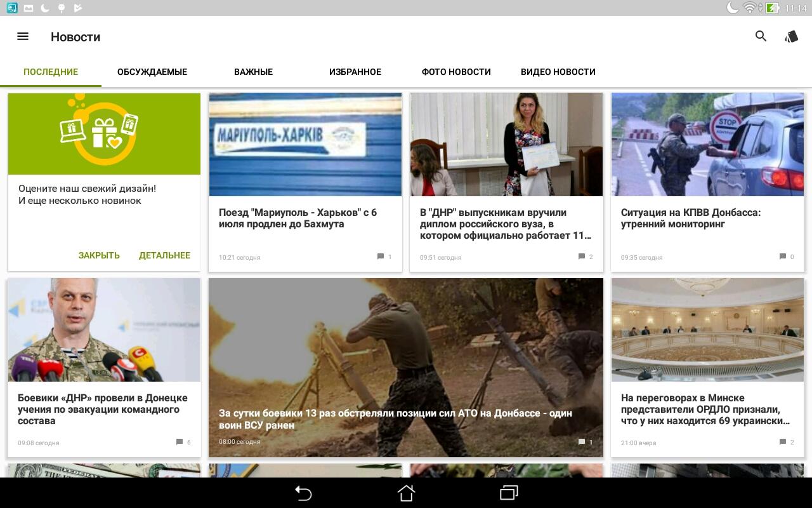Tap ДЕТАЛЬНЕЕ on the design promo card
This screenshot has height=508, width=812.
pyautogui.click(x=164, y=255)
